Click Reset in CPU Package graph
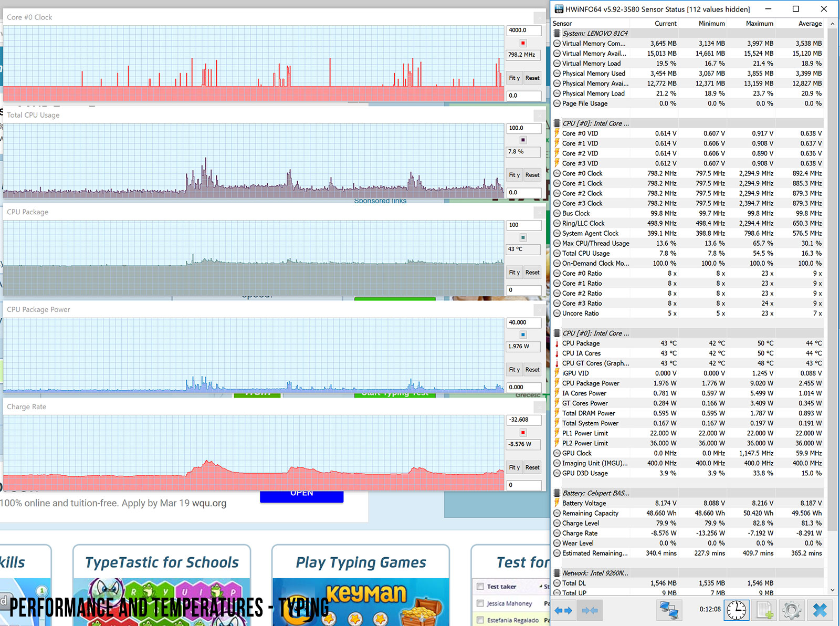Screen dimensions: 840x626 [x=532, y=273]
